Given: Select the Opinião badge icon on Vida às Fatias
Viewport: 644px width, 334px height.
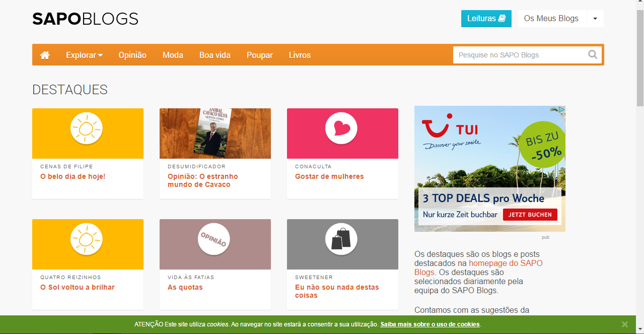Looking at the screenshot, I should click(x=214, y=239).
